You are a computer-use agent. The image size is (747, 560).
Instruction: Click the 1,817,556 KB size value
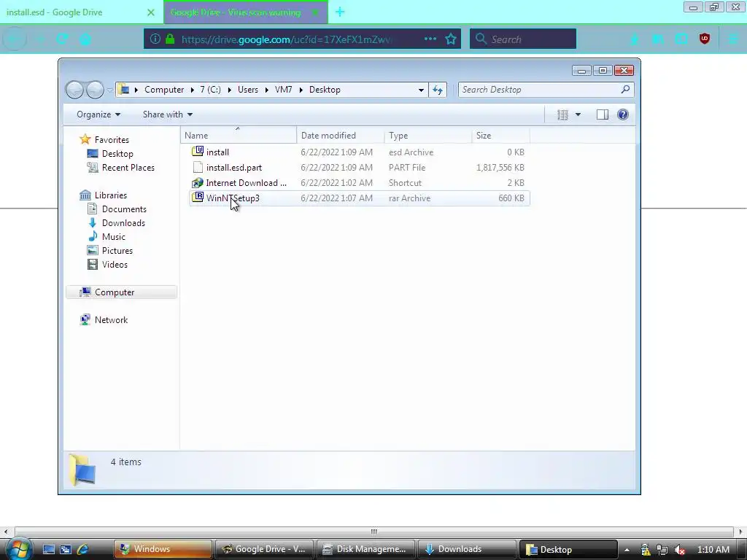pos(500,168)
